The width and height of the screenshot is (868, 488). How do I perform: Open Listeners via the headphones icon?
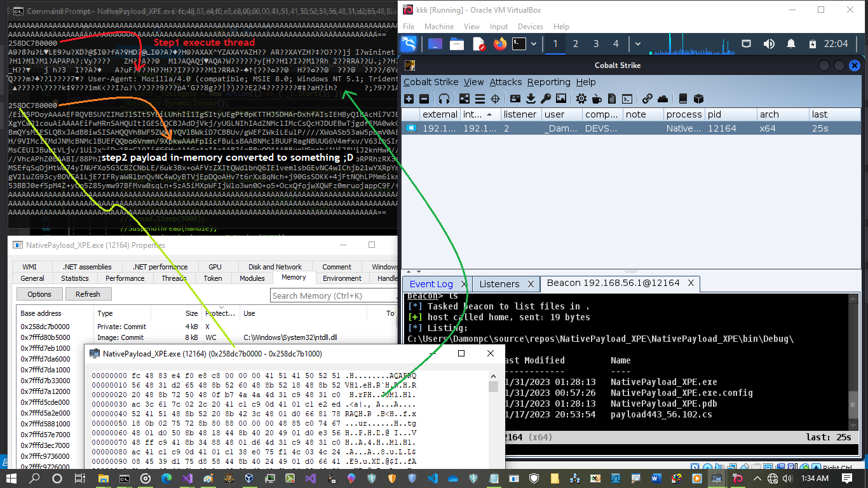tap(444, 98)
